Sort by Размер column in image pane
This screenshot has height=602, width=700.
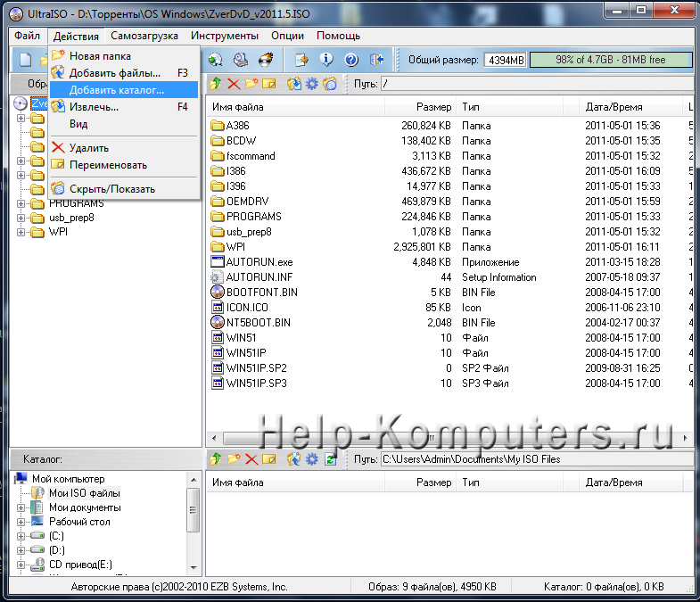pyautogui.click(x=420, y=107)
